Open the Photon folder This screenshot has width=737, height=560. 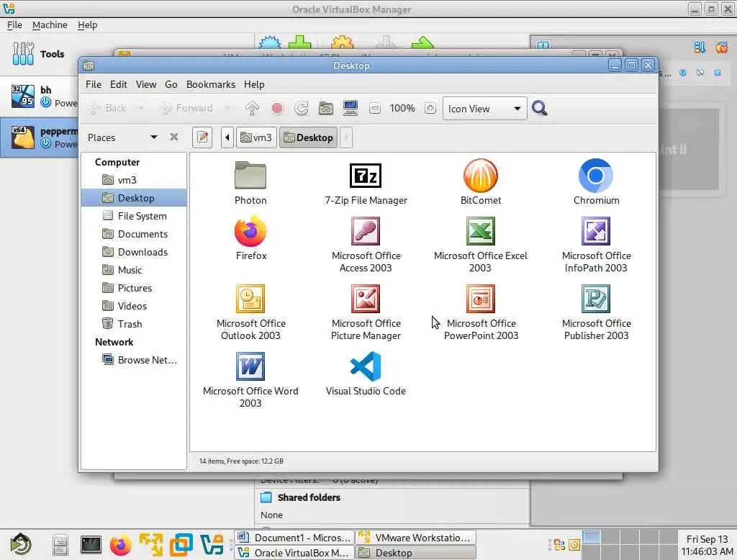250,176
